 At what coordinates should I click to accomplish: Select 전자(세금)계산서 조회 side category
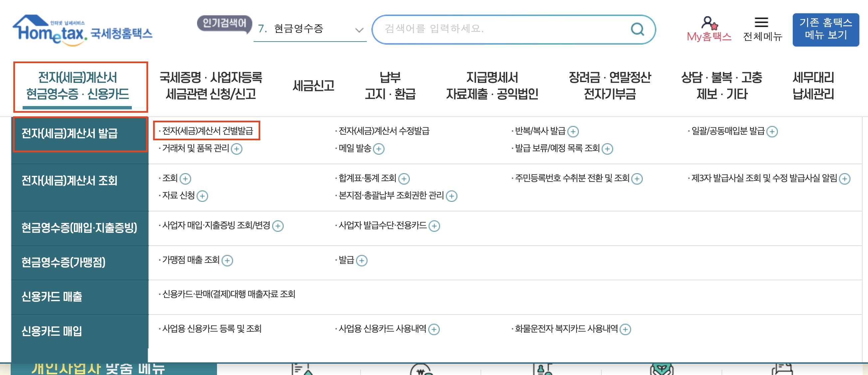70,181
